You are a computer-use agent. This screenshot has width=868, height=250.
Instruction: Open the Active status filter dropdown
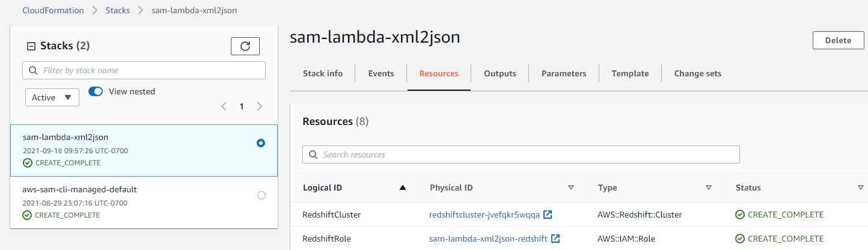point(52,97)
